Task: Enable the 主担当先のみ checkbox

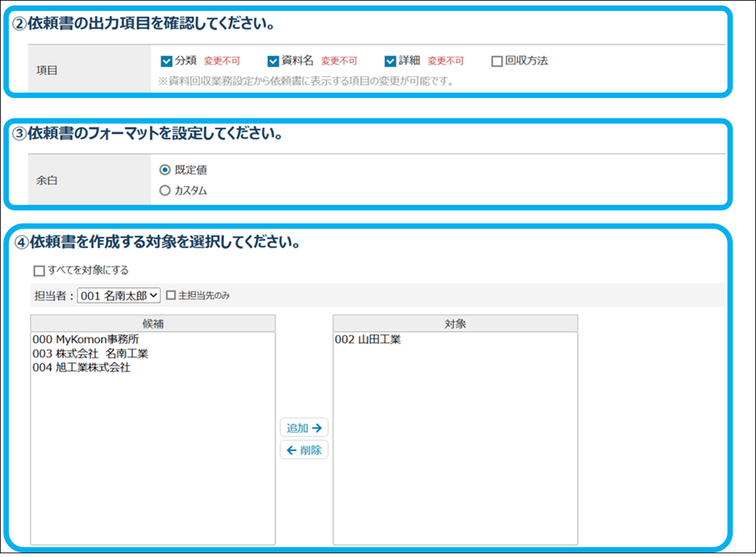Action: tap(171, 296)
